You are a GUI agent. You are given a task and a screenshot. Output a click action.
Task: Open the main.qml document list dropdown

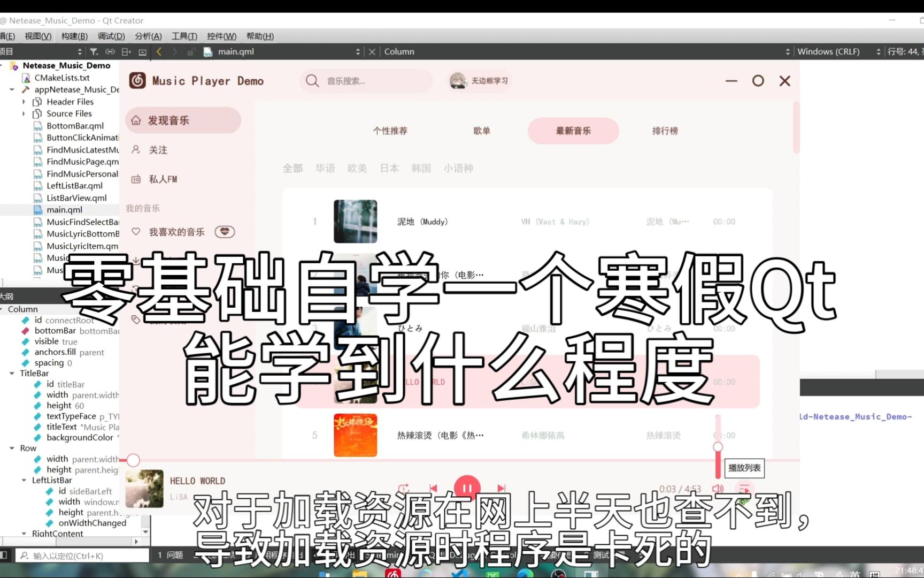click(358, 51)
